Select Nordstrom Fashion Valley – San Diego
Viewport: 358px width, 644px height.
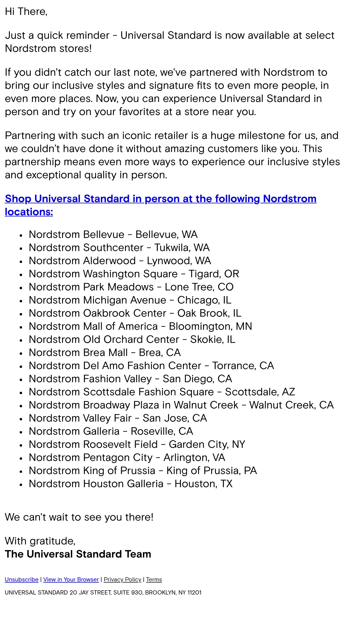130,379
